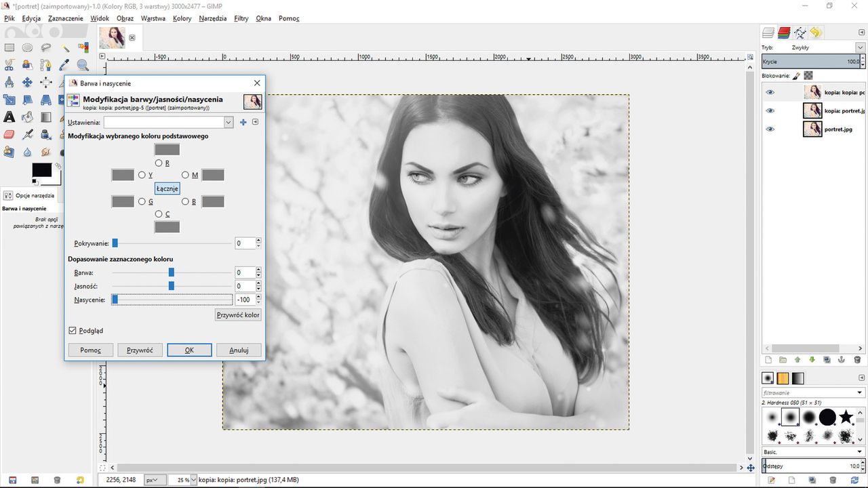Open the Warstwa menu
The width and height of the screenshot is (868, 488).
point(153,18)
